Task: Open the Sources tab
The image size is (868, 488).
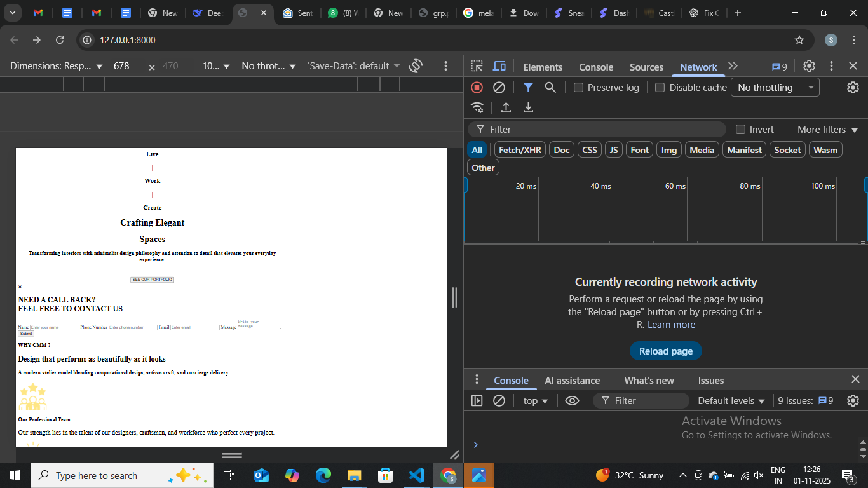Action: click(646, 67)
